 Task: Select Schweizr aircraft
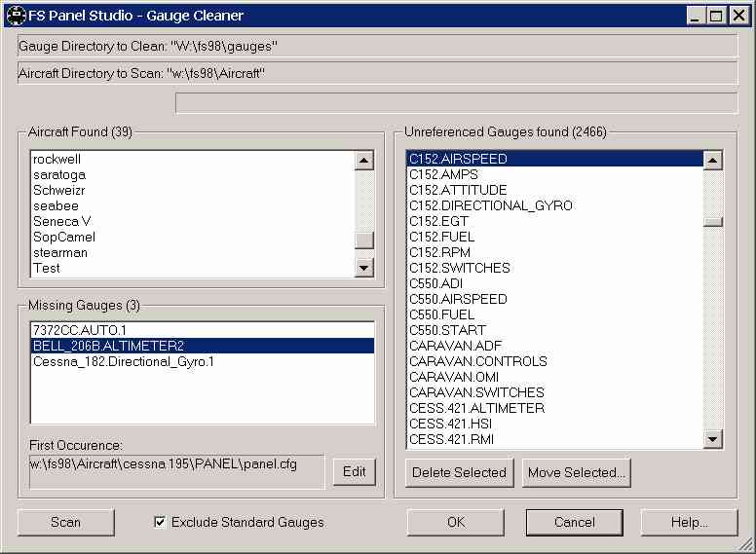coord(192,190)
